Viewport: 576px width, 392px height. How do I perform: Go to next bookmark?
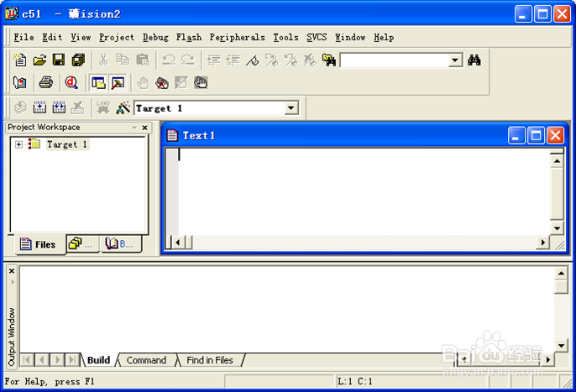272,60
